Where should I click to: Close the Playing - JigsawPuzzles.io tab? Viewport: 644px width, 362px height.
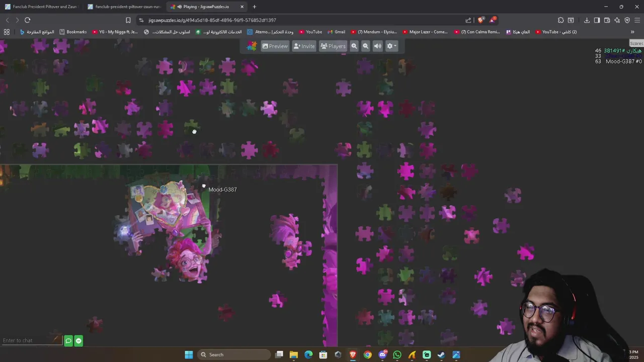point(242,7)
